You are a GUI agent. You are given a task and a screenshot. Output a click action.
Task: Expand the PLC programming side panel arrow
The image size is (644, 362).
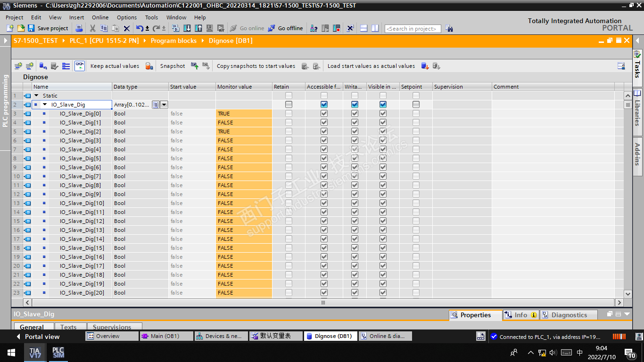6,41
